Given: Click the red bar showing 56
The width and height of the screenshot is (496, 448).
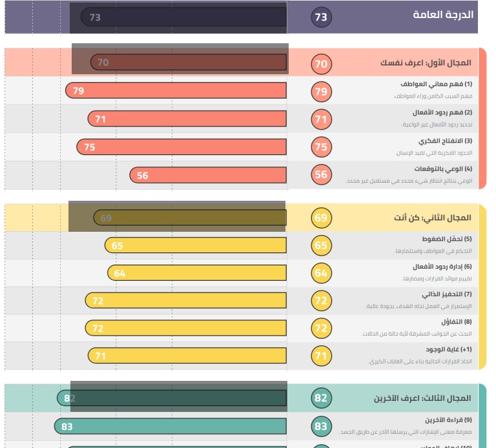Looking at the screenshot, I should (207, 175).
